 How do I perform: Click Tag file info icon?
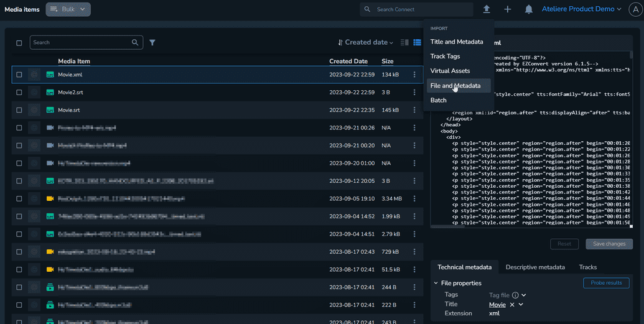coord(515,295)
